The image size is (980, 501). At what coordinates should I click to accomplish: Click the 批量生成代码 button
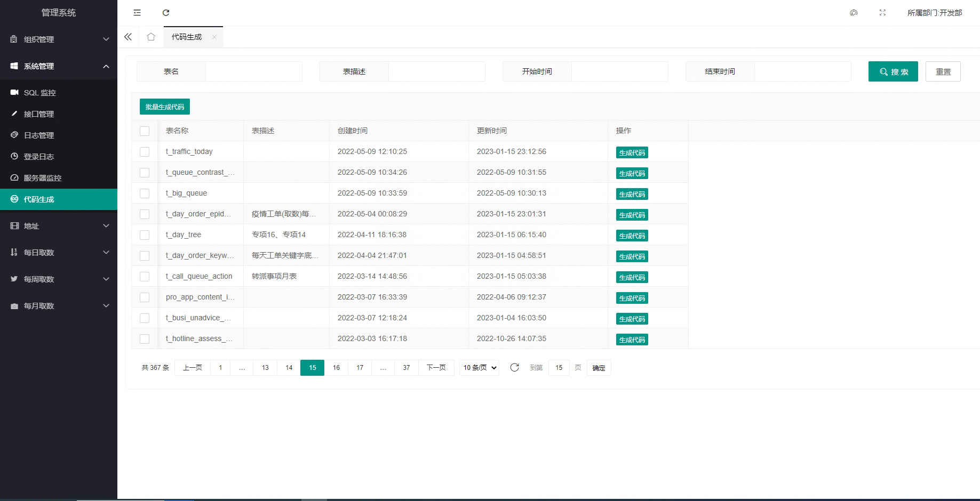point(165,107)
